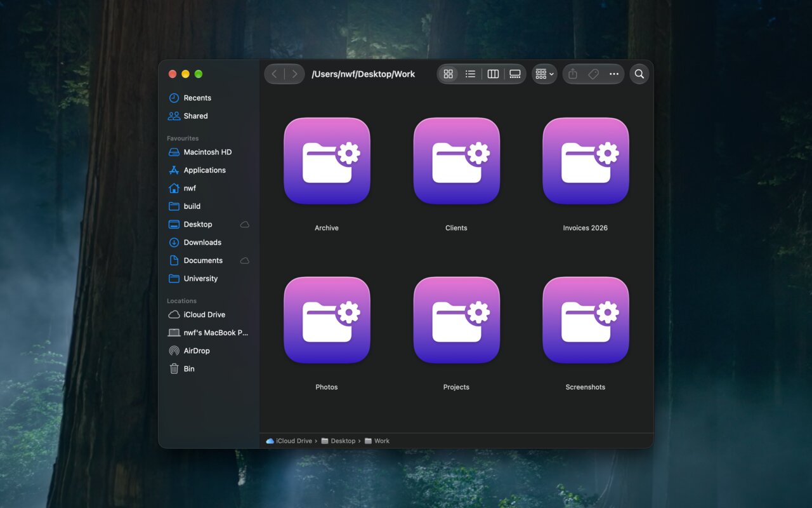Click the /Users/nwf/Desktop/Work window title
Image resolution: width=812 pixels, height=508 pixels.
click(x=363, y=74)
